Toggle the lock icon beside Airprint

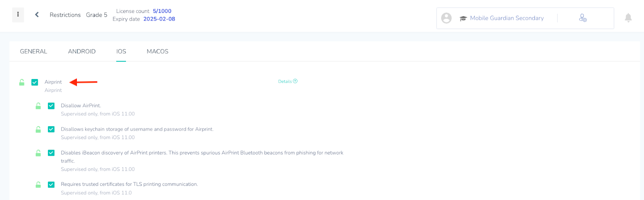[x=22, y=82]
